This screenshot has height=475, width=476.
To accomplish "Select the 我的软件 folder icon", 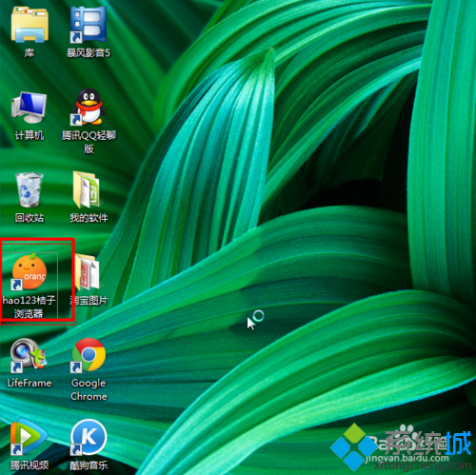I will (87, 189).
